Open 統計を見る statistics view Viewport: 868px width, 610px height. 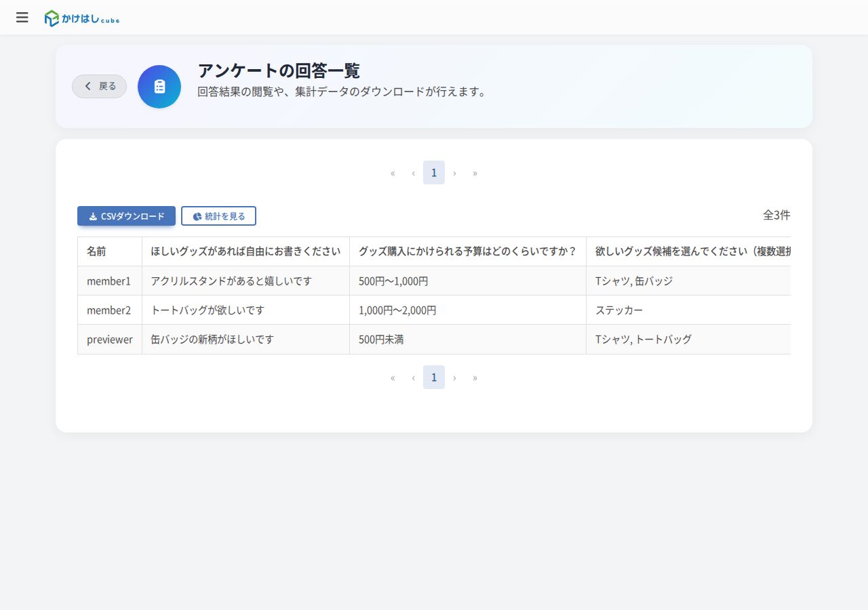218,216
